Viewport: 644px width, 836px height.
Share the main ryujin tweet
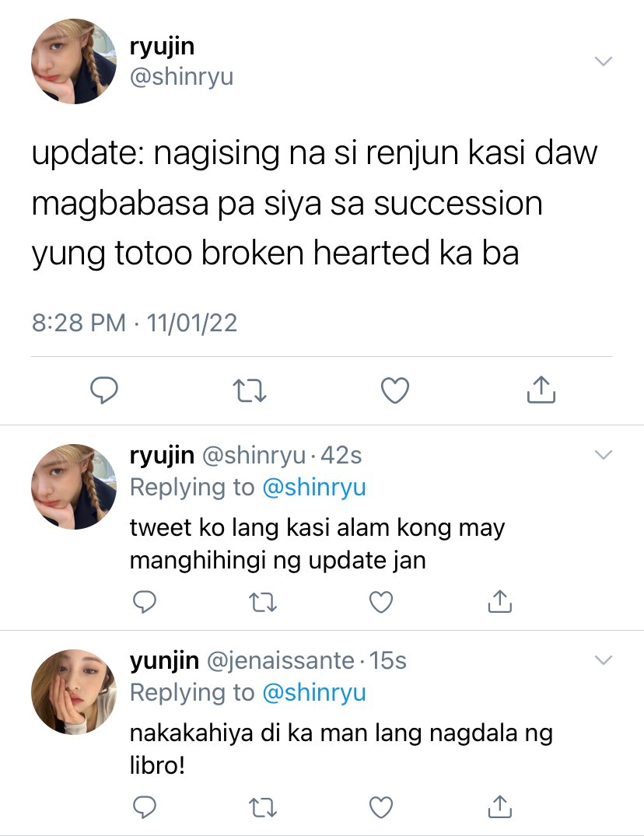pyautogui.click(x=541, y=389)
